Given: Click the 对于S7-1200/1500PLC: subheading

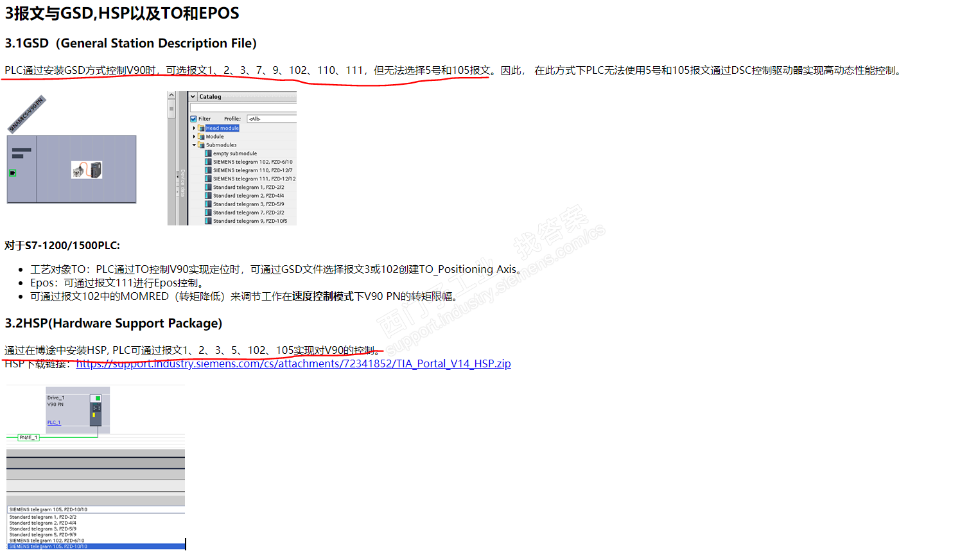Looking at the screenshot, I should pyautogui.click(x=62, y=245).
